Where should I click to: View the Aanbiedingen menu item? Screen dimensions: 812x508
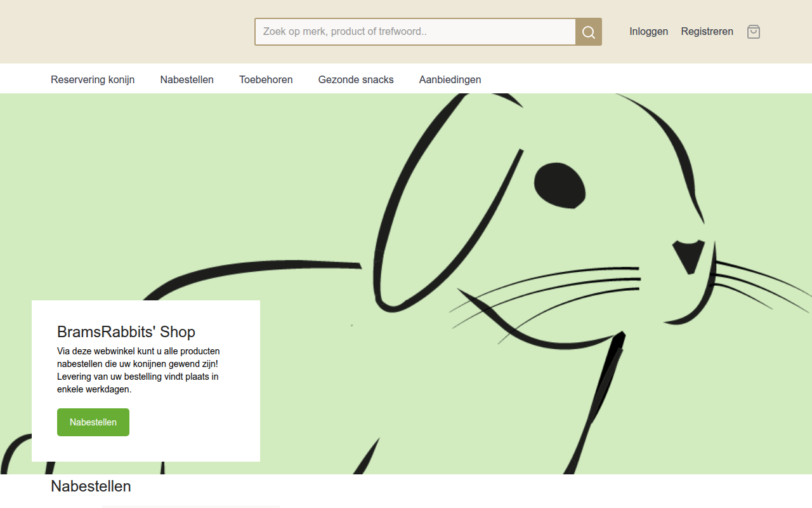point(450,80)
